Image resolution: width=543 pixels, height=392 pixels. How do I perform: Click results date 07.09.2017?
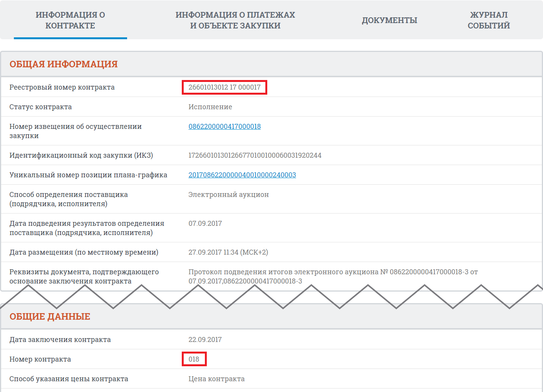point(205,224)
